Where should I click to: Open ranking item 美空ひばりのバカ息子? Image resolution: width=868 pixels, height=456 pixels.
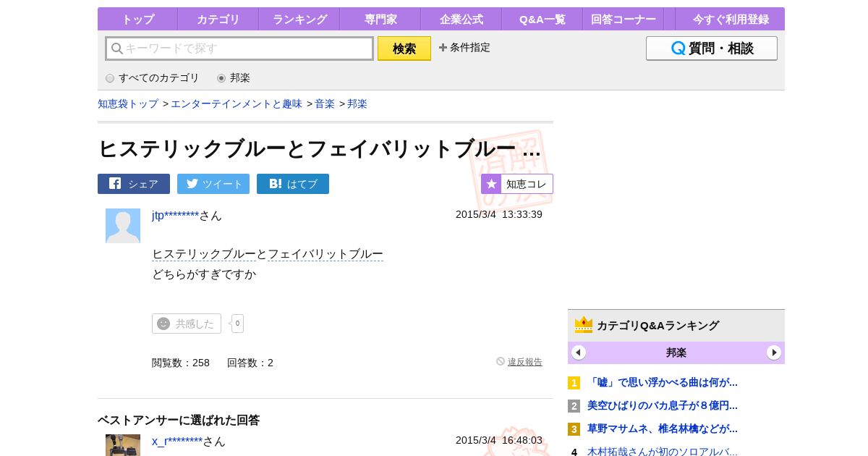coord(663,405)
